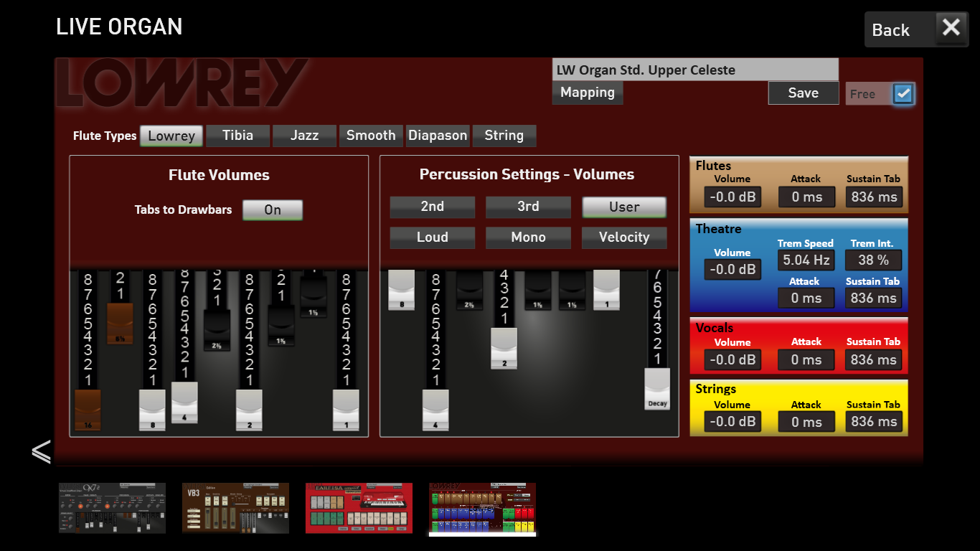
Task: Toggle the Mono percussion option
Action: [x=529, y=237]
